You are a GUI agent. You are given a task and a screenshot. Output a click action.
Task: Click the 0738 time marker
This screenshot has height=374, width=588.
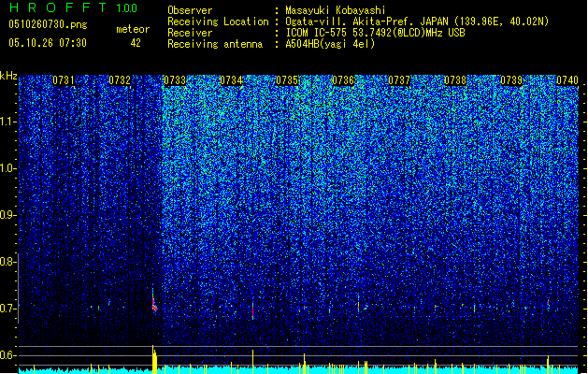(455, 80)
